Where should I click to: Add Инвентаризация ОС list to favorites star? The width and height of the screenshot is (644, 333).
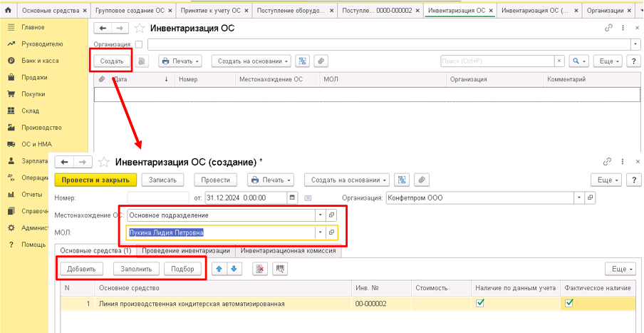click(x=140, y=28)
